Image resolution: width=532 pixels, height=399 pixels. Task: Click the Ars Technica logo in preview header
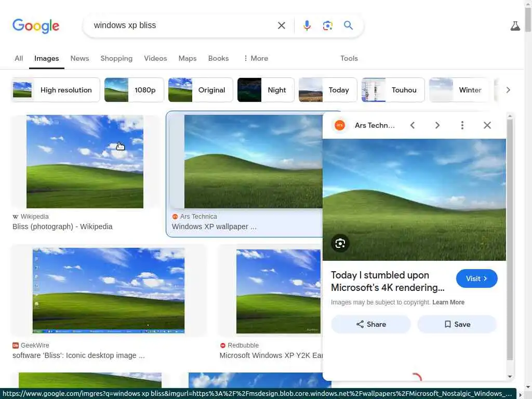340,125
